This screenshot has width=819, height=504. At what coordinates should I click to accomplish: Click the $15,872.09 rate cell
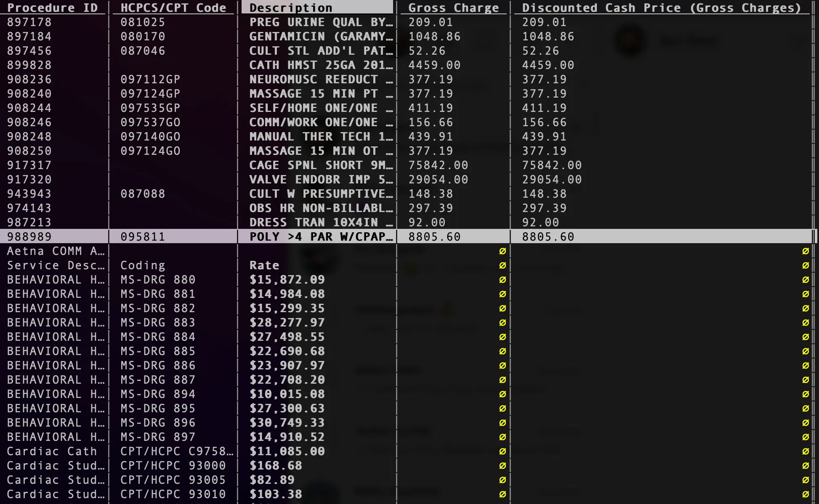pyautogui.click(x=287, y=279)
